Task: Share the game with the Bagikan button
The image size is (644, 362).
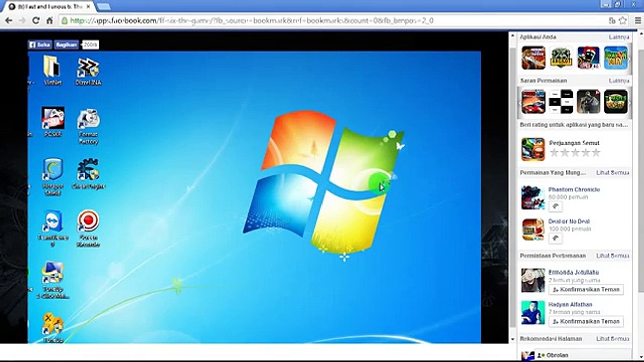Action: coord(66,45)
